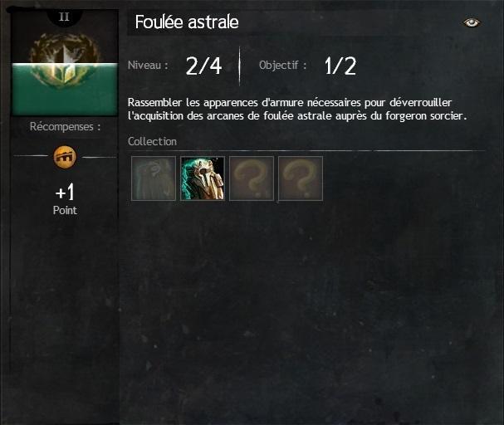
Task: Click the arch achievement point reward icon
Action: pyautogui.click(x=65, y=157)
